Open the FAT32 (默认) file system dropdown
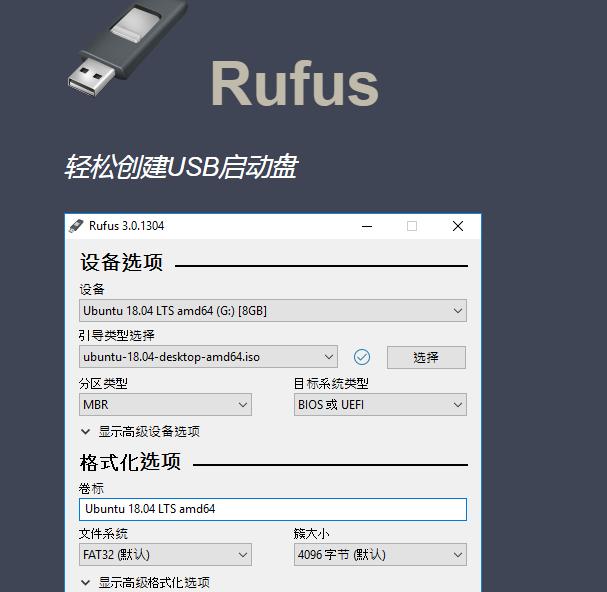The height and width of the screenshot is (592, 607). pos(165,554)
